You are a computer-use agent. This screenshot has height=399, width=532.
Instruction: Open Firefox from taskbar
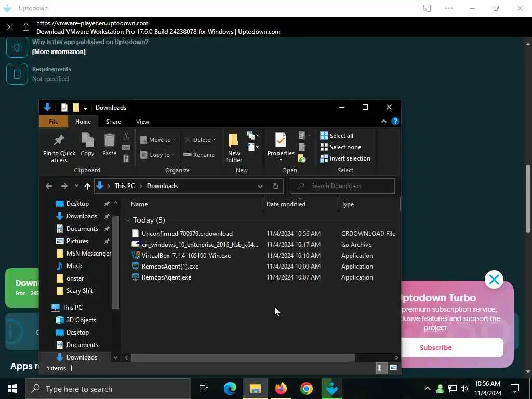pos(281,389)
